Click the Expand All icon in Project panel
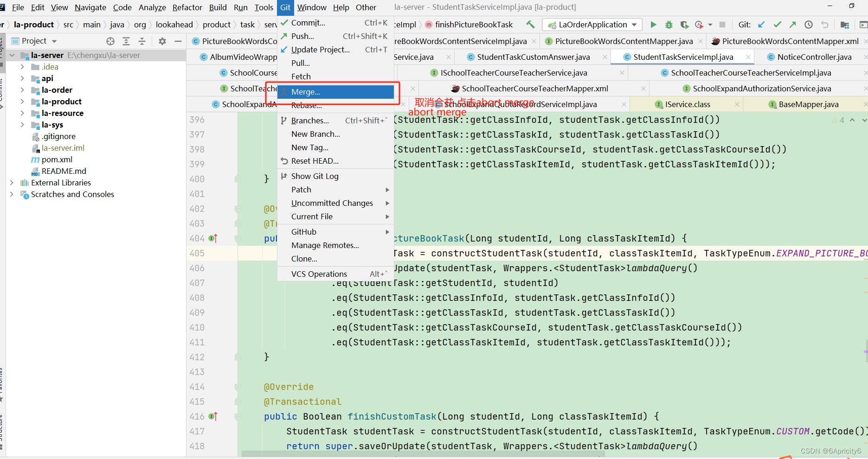Screen dimensions: 868x459 (126, 41)
